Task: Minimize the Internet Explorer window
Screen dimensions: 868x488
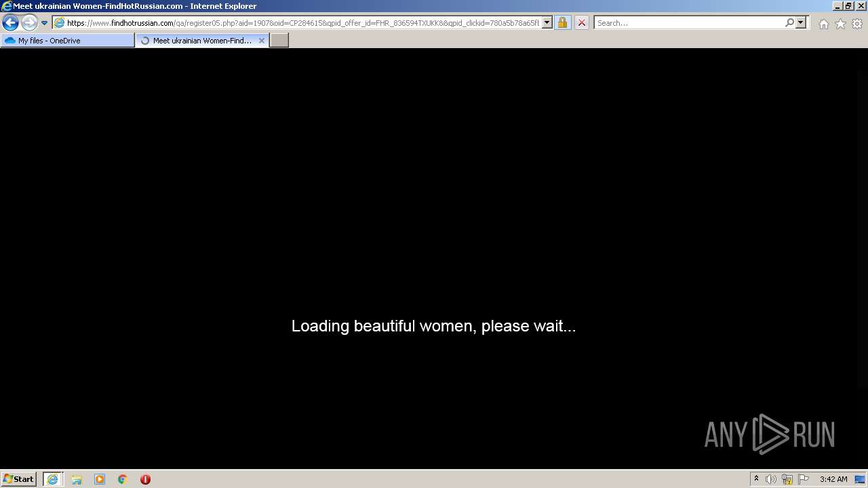Action: tap(838, 5)
